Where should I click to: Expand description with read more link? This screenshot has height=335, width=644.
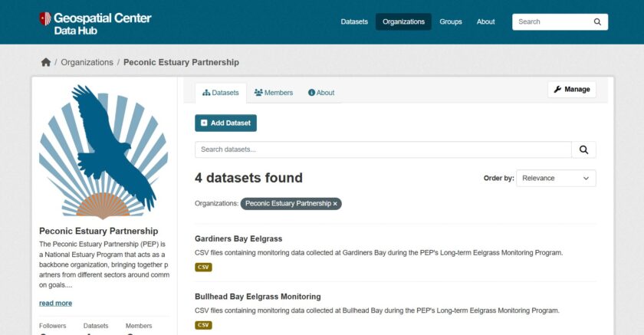[55, 303]
